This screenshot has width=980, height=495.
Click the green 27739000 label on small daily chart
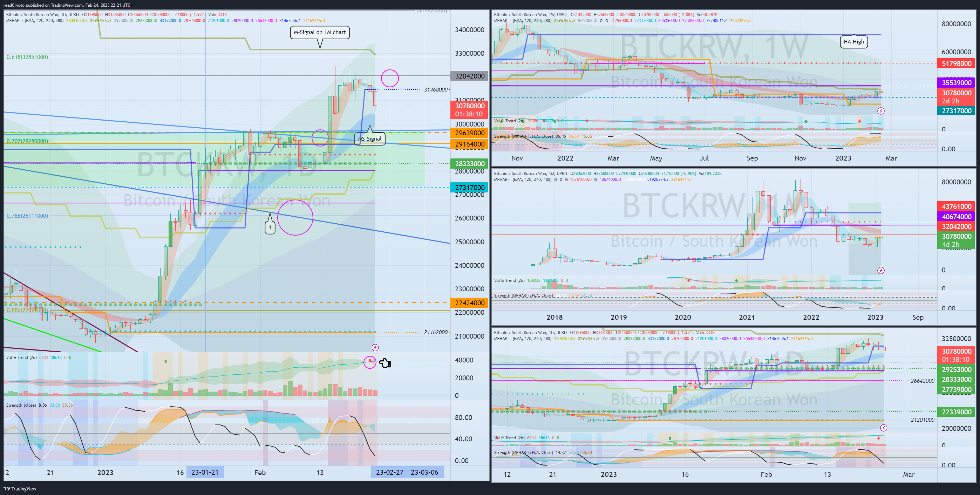point(957,389)
